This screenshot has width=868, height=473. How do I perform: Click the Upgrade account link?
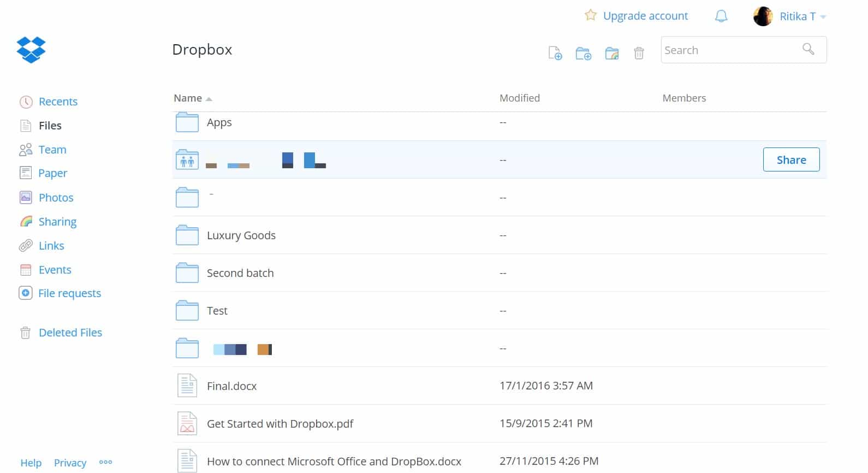[x=645, y=16]
